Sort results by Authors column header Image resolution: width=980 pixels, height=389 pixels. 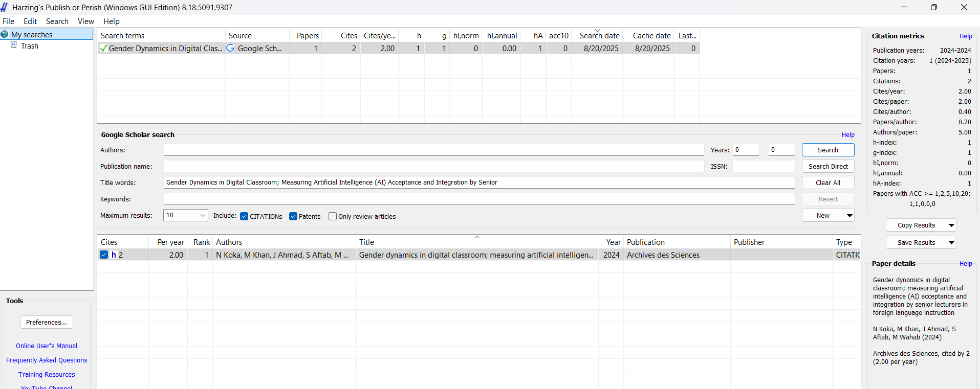point(285,242)
